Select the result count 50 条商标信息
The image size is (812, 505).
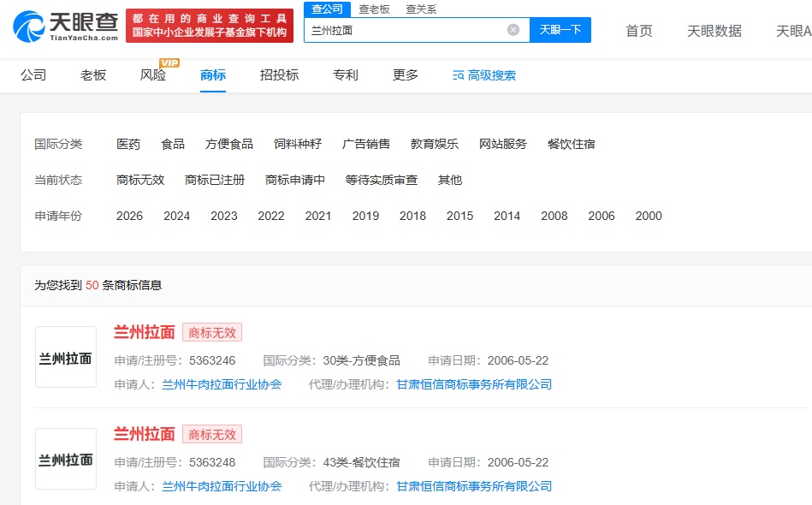pos(124,285)
